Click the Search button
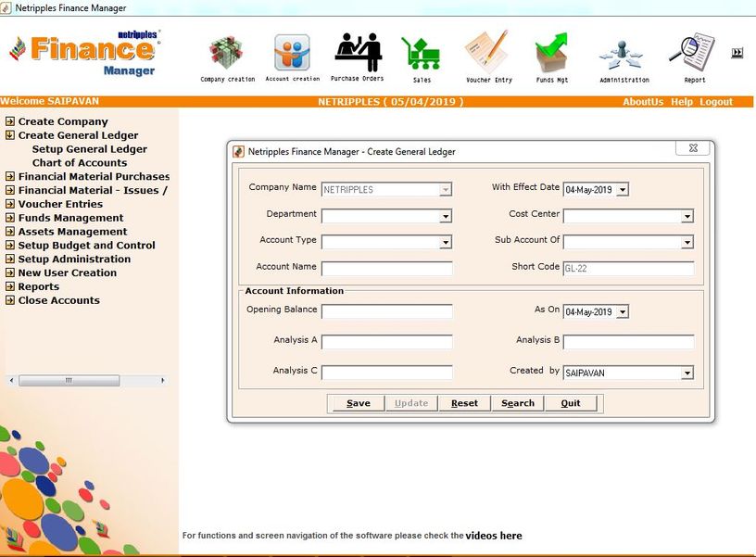756x557 pixels. [x=518, y=403]
